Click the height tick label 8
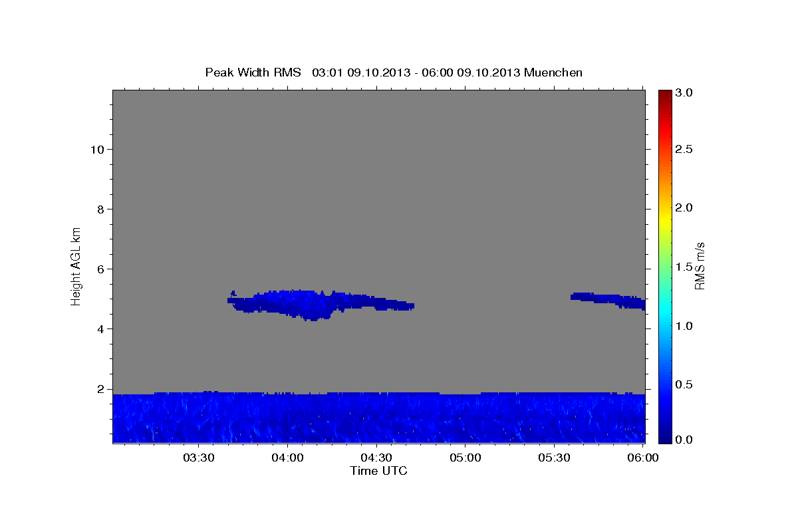This screenshot has width=798, height=532. coord(100,209)
